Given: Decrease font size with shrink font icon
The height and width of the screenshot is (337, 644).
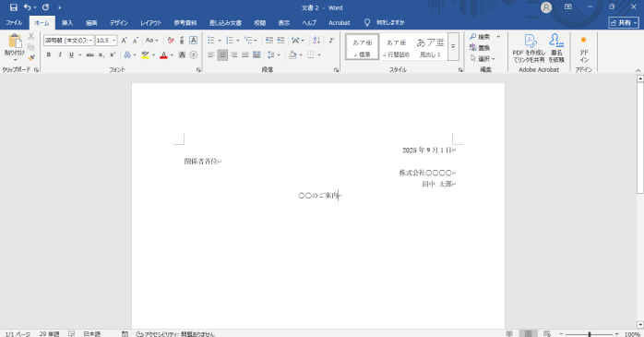Looking at the screenshot, I should (136, 41).
